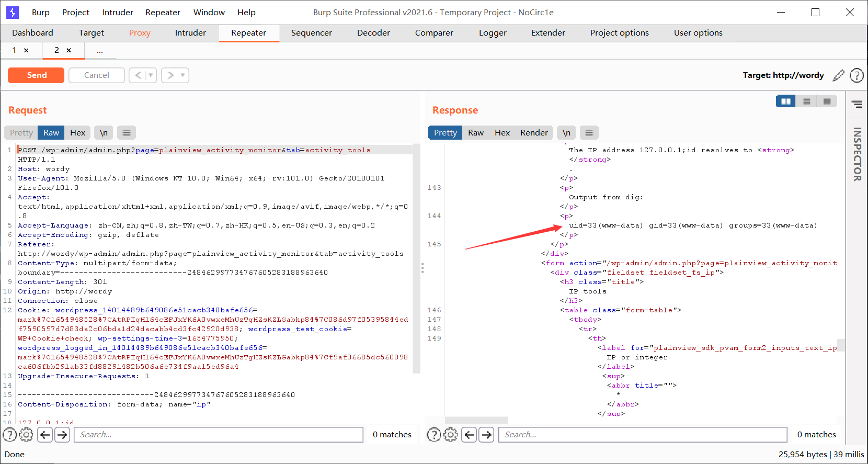
Task: Open the Help menu
Action: pos(246,12)
